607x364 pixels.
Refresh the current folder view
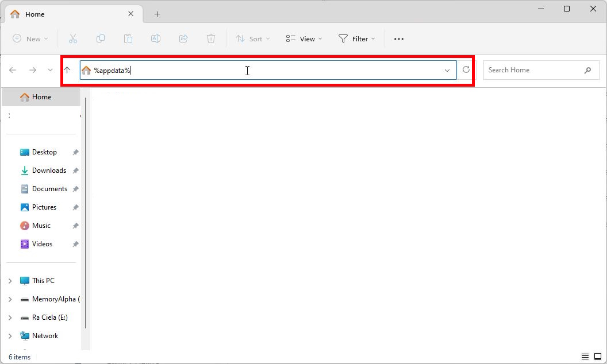[466, 70]
